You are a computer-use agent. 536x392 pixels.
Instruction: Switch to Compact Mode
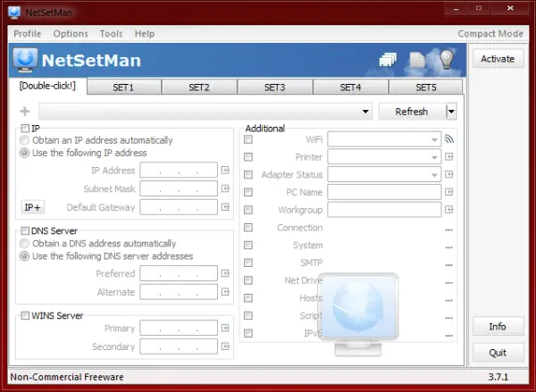(x=490, y=34)
